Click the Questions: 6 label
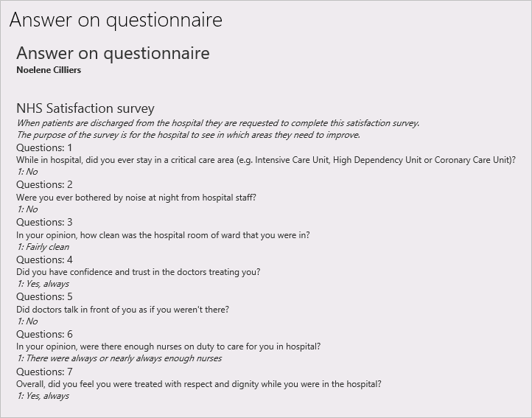Viewport: 532px width, 418px height. 44,334
